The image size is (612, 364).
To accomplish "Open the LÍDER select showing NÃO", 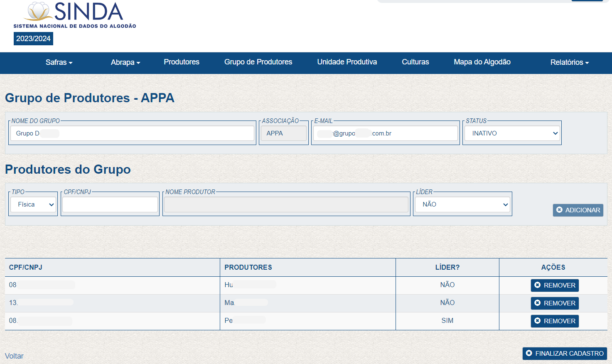I will (462, 204).
